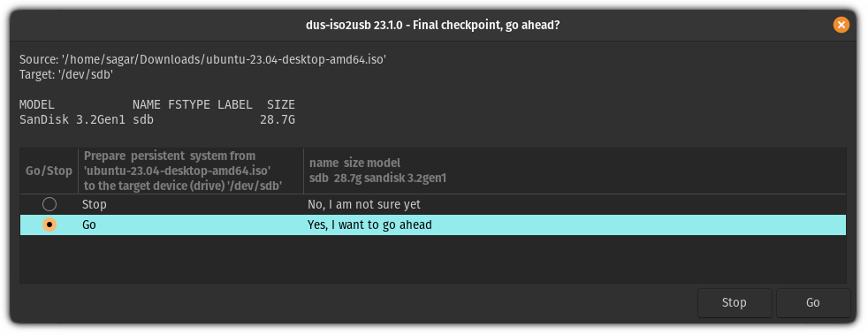The width and height of the screenshot is (868, 335).
Task: Click the dus-iso2usb title bar text
Action: pos(432,25)
